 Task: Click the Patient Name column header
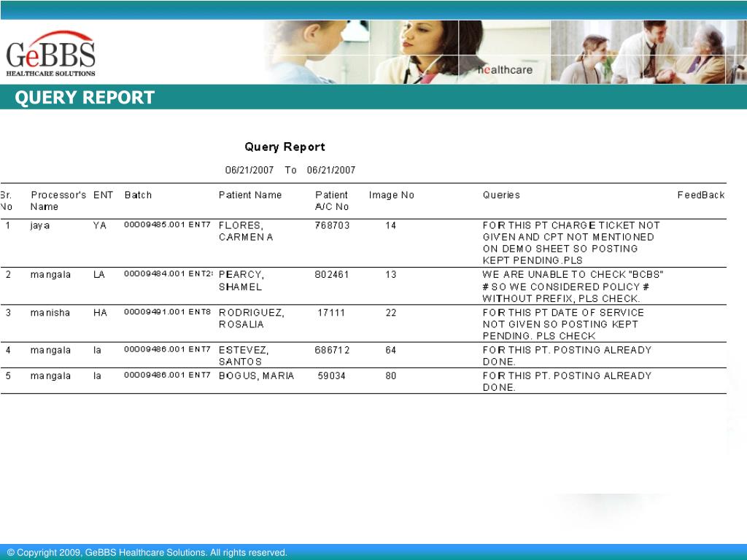coord(250,195)
